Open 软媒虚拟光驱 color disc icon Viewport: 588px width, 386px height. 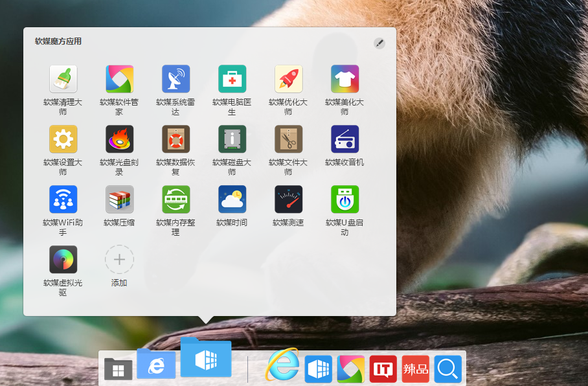coord(63,260)
